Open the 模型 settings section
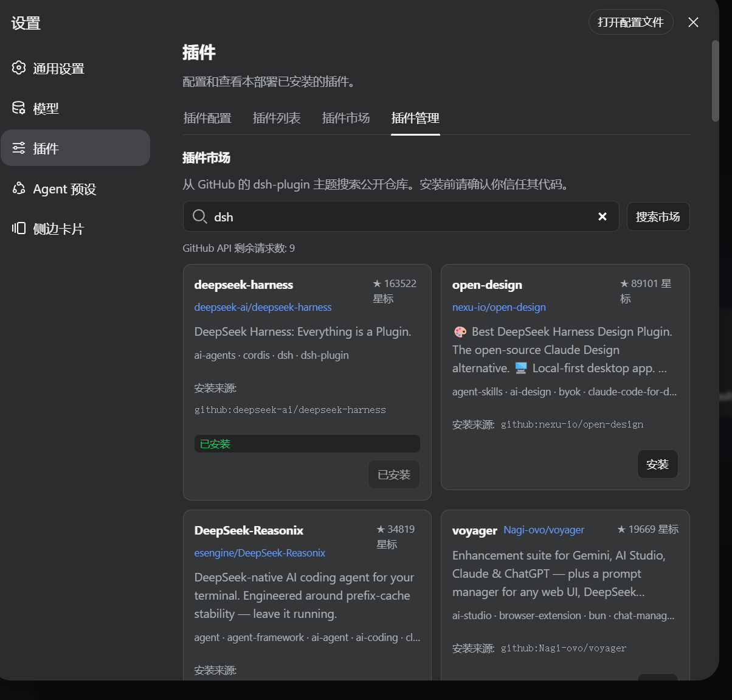This screenshot has height=700, width=732. tap(75, 108)
